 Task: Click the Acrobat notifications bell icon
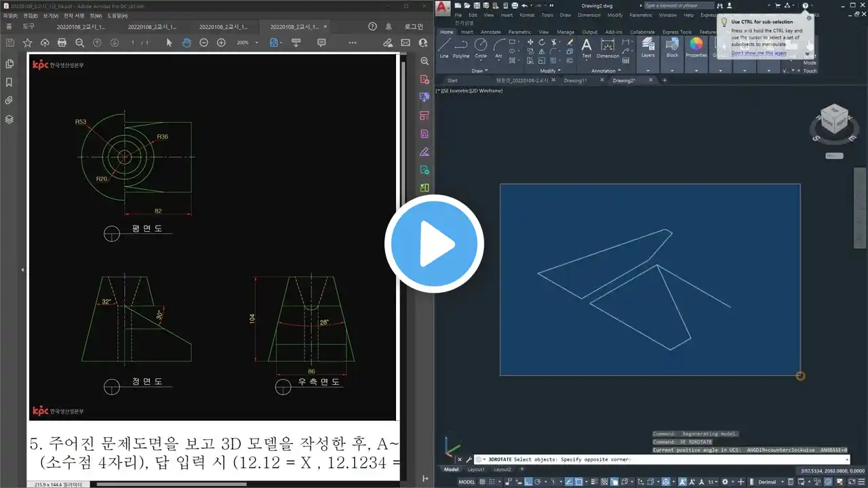click(x=390, y=26)
